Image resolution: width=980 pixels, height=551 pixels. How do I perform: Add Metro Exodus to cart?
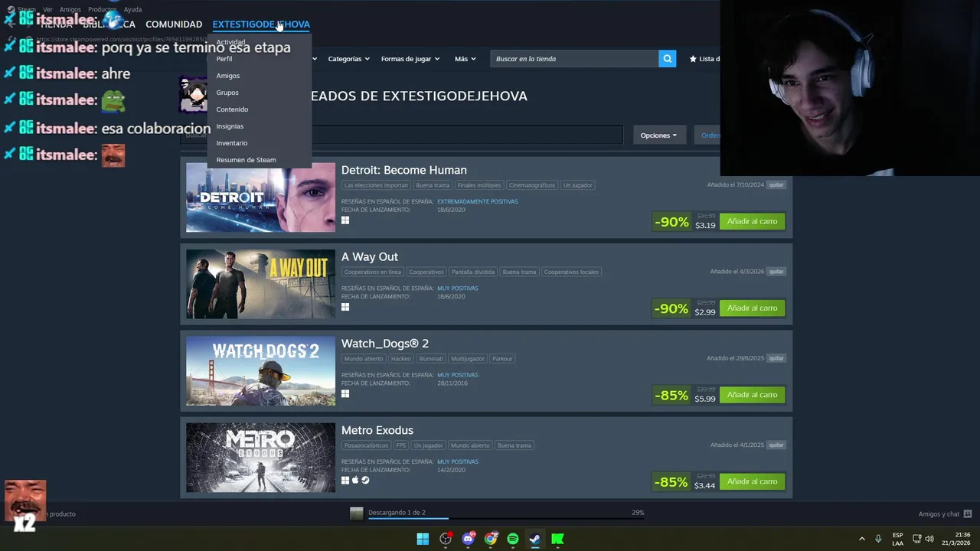[752, 481]
